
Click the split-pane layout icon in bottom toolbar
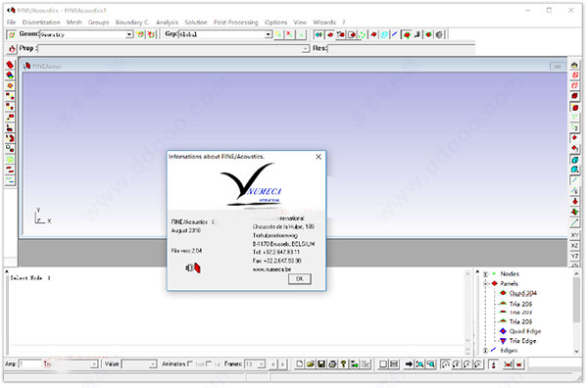pos(394,364)
